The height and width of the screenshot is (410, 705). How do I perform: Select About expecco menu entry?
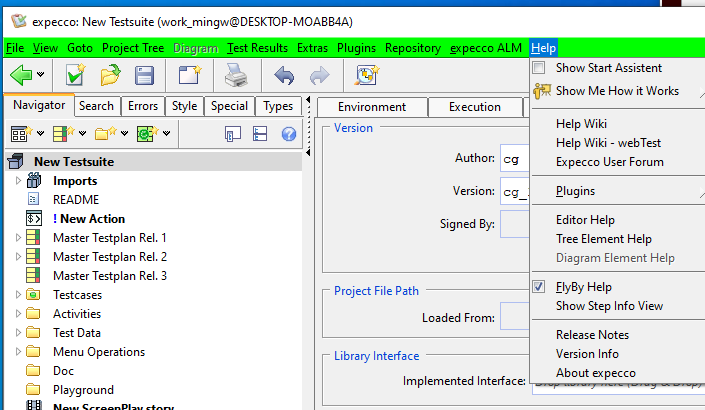[x=595, y=373]
